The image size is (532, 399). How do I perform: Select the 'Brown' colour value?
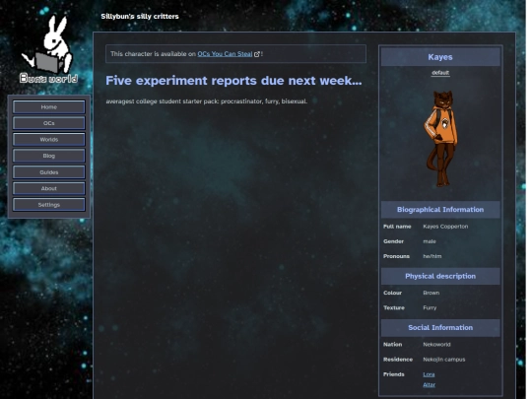point(432,293)
